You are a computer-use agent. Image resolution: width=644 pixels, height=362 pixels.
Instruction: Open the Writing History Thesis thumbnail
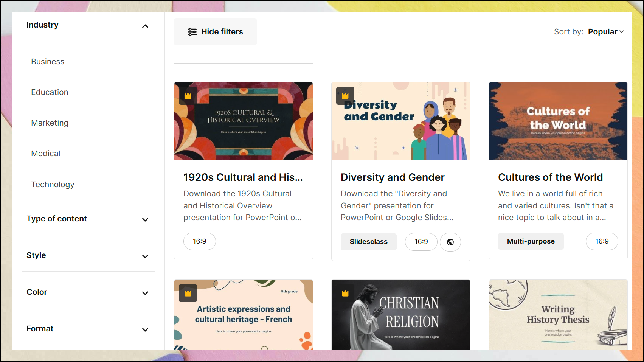(x=558, y=315)
